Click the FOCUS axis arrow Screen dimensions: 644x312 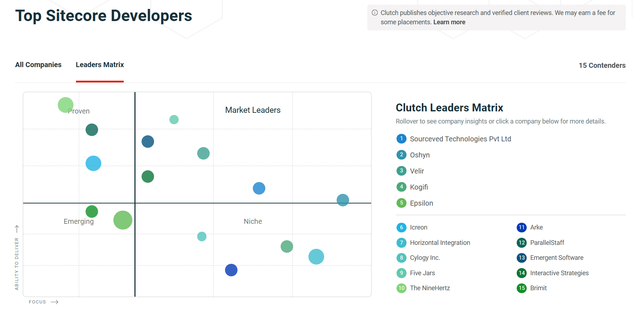55,302
